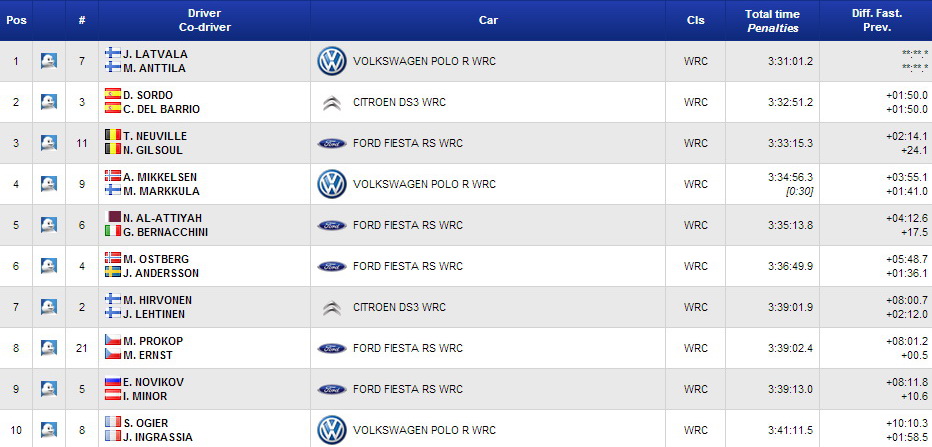Select driver name E. NOVIKOV
932x447 pixels.
153,382
